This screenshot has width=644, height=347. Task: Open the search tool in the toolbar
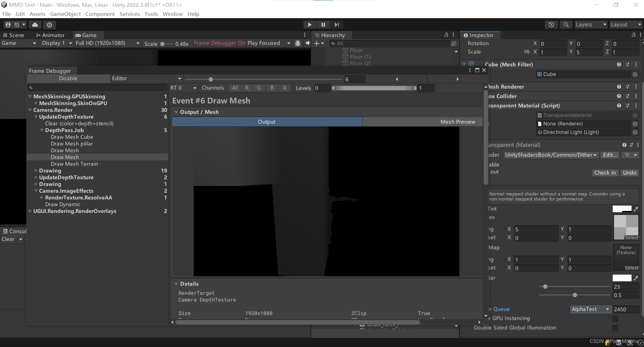click(566, 25)
